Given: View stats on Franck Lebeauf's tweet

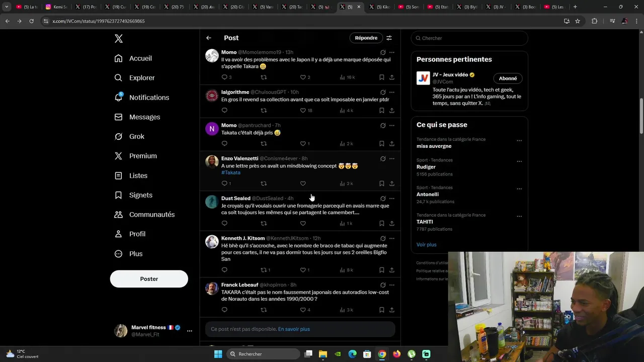Looking at the screenshot, I should (346, 310).
